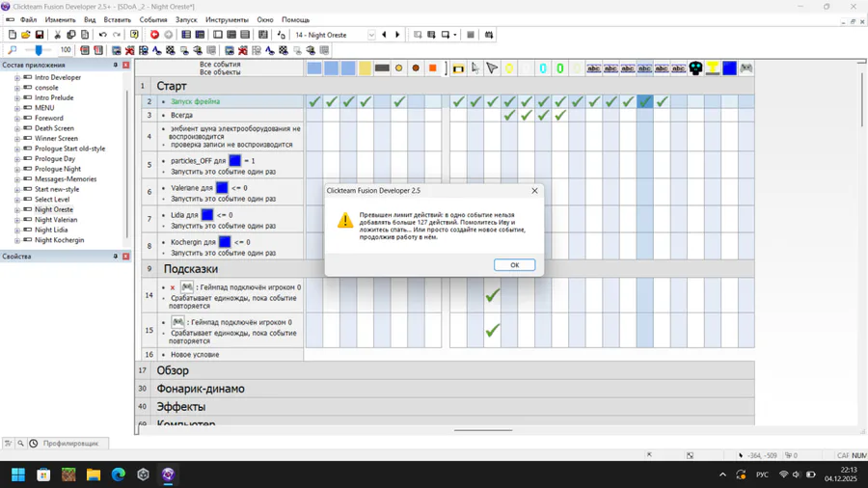This screenshot has height=488, width=868.
Task: Select the skull object column icon
Action: 695,68
